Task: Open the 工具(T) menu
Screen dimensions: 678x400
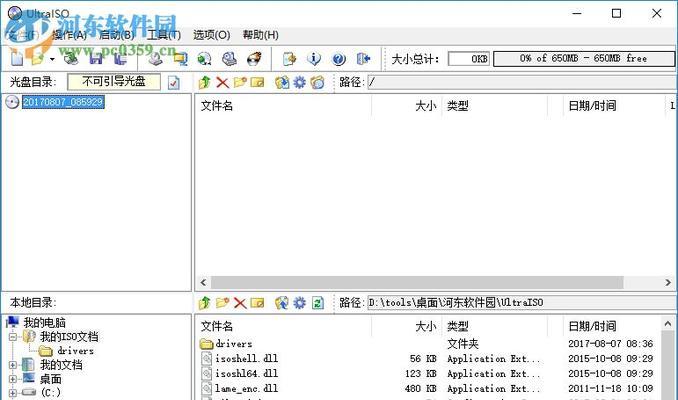Action: [x=164, y=35]
